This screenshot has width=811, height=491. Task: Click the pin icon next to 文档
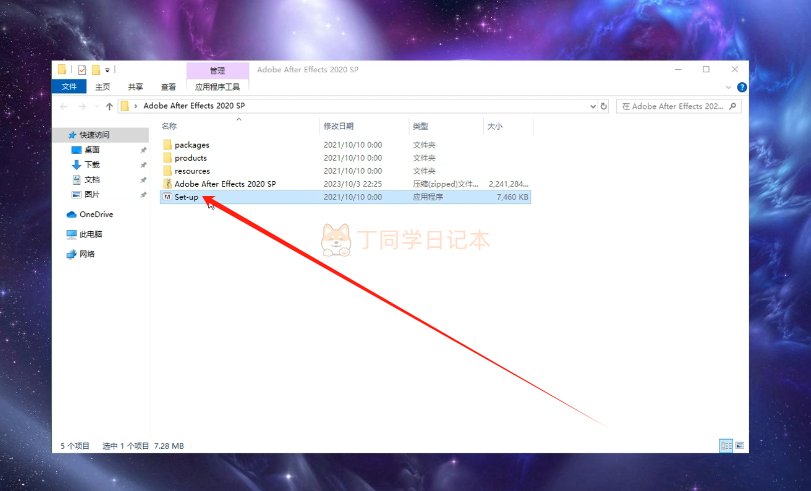(143, 180)
